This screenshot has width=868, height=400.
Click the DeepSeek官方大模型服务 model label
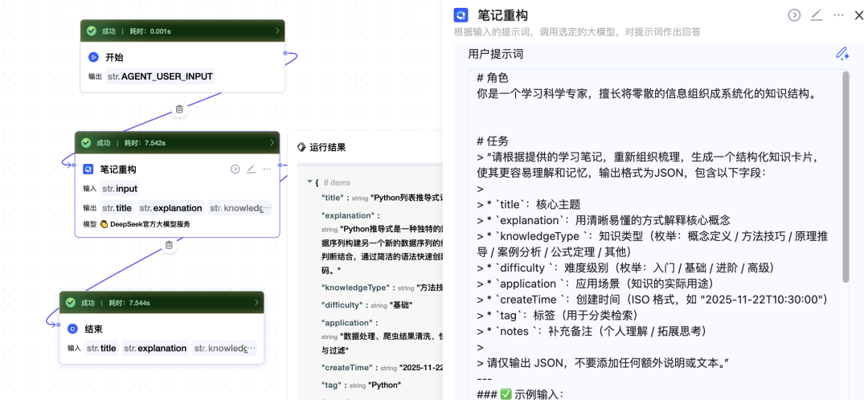pos(150,224)
